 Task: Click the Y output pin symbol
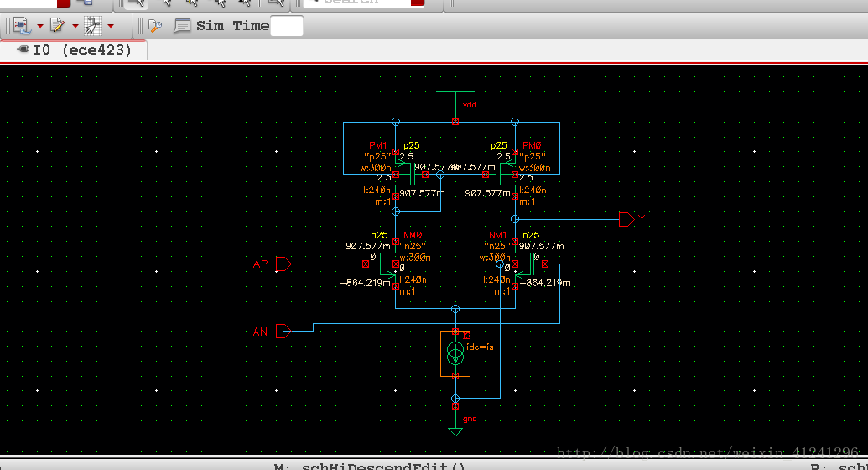(626, 219)
